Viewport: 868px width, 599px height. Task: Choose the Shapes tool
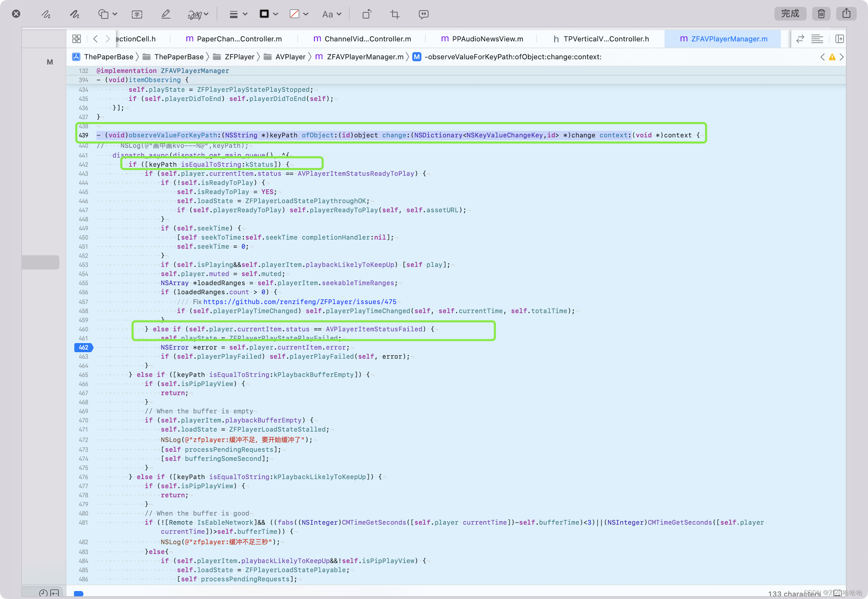click(x=103, y=14)
